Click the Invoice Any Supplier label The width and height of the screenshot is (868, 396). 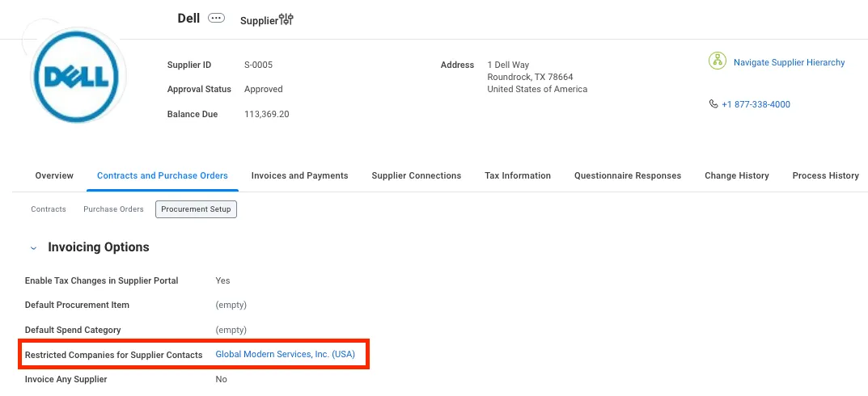[66, 379]
